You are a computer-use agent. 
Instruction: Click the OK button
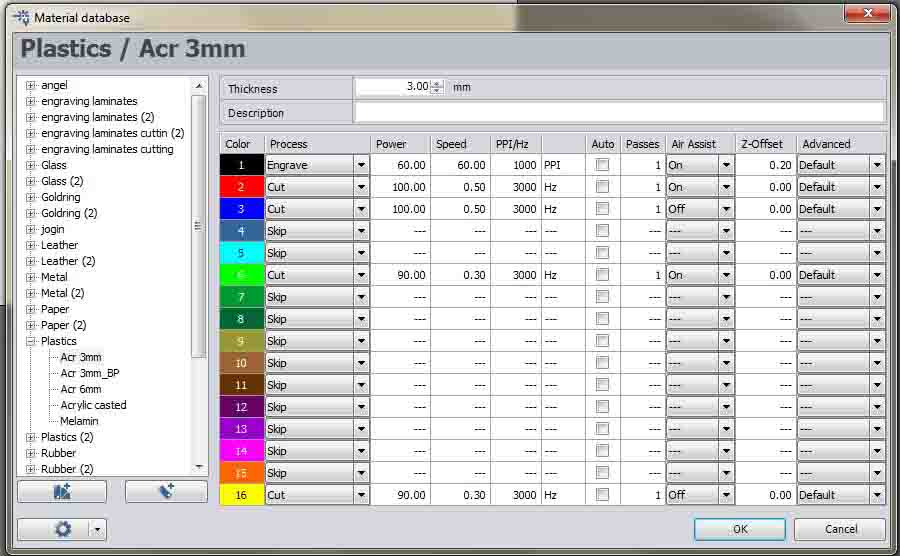click(x=740, y=529)
